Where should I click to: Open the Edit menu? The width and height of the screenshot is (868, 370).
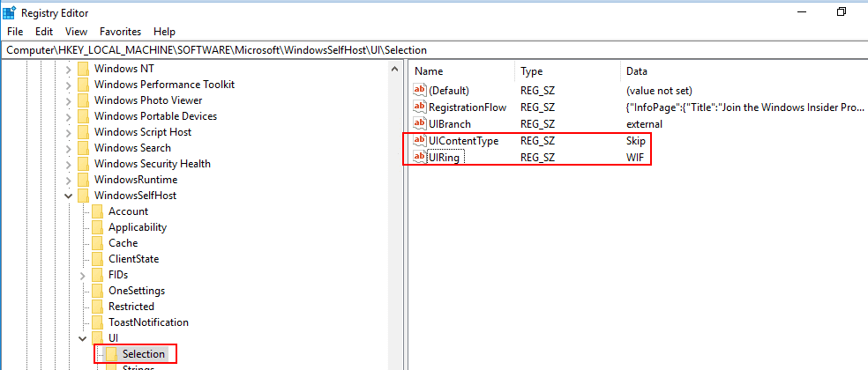point(44,32)
